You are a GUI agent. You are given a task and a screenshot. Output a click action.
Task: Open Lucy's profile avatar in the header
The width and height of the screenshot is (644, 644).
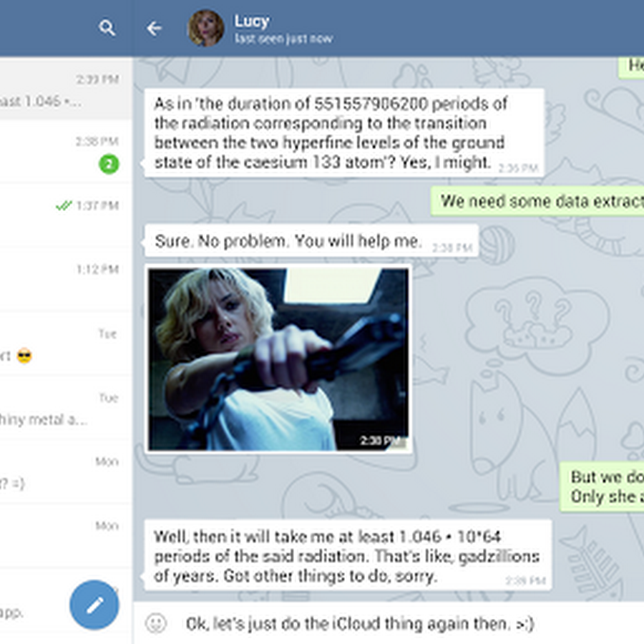click(206, 28)
